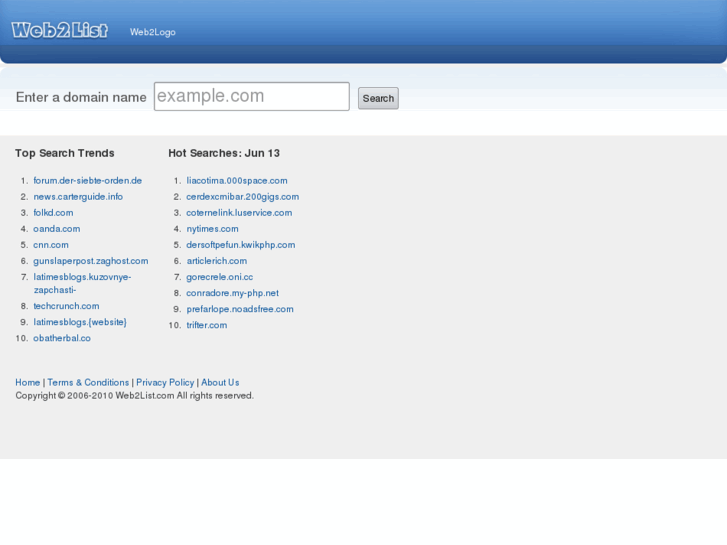Image resolution: width=727 pixels, height=545 pixels.
Task: Click the Web2List logo
Action: [60, 30]
